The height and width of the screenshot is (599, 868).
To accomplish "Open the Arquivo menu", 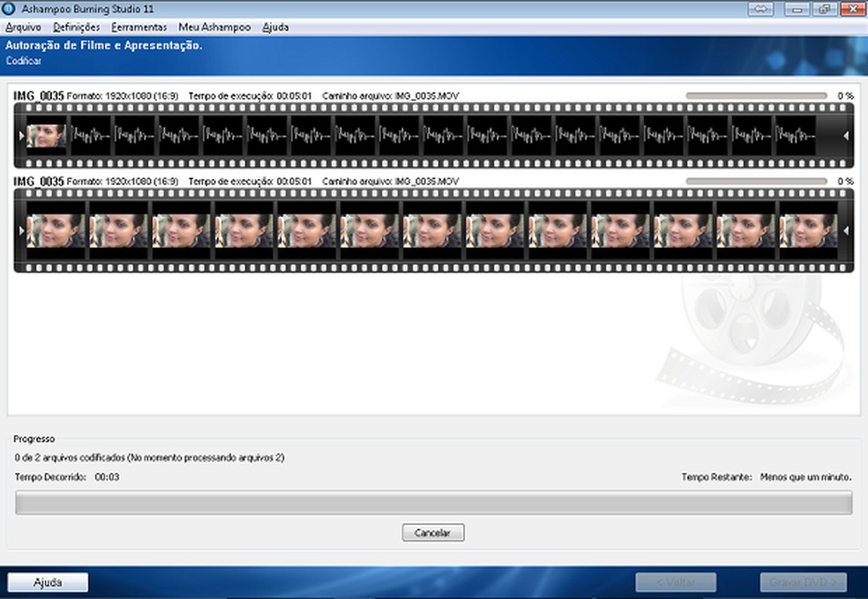I will coord(24,27).
